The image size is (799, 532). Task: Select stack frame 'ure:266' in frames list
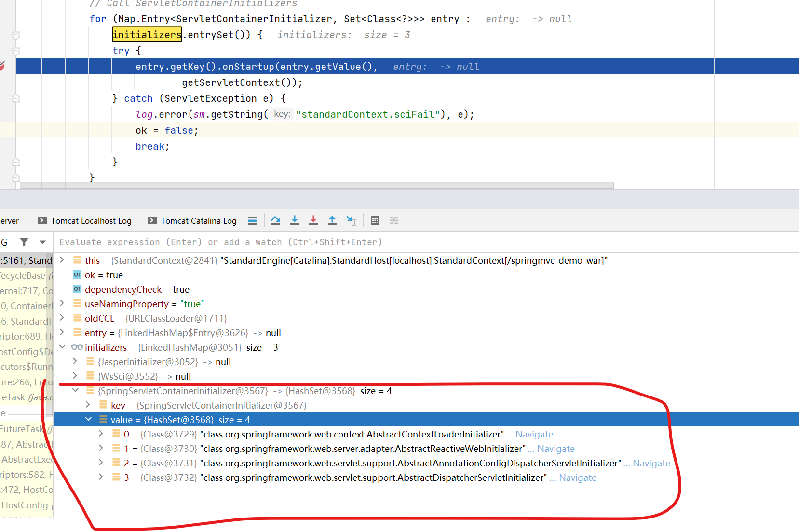point(26,382)
